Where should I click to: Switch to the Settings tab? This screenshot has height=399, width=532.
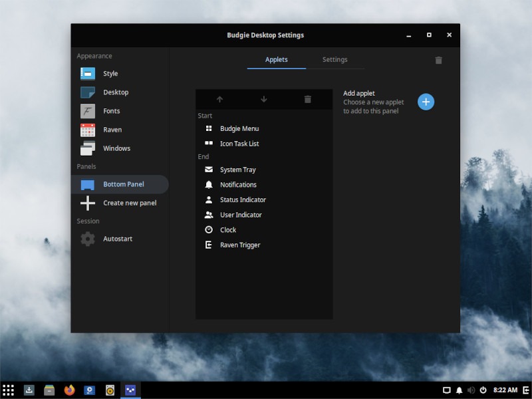tap(334, 59)
